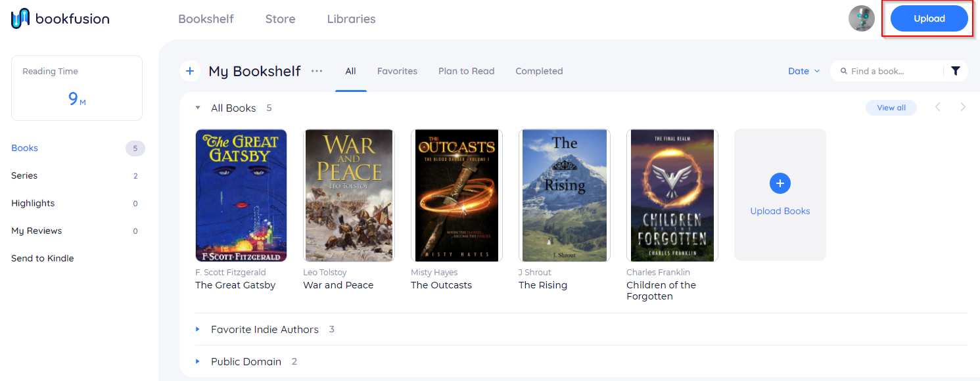Viewport: 980px width, 381px height.
Task: Click Children of the Forgotten title text
Action: [x=661, y=290]
